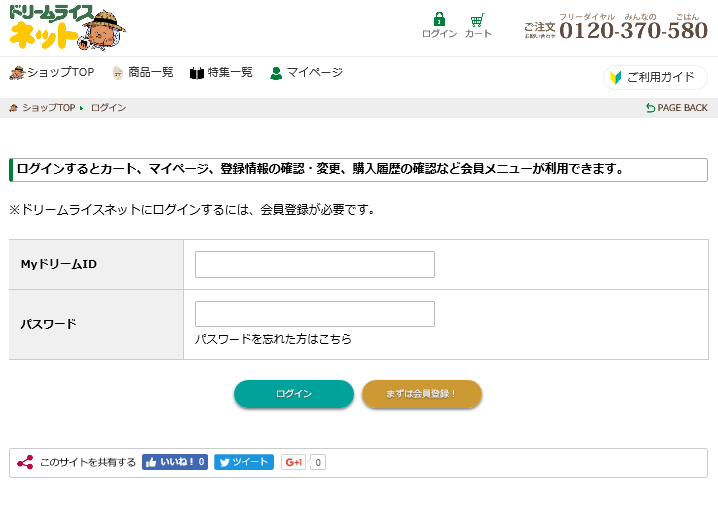The width and height of the screenshot is (718, 516).
Task: Click the Facebook いいね！ button
Action: pos(175,462)
